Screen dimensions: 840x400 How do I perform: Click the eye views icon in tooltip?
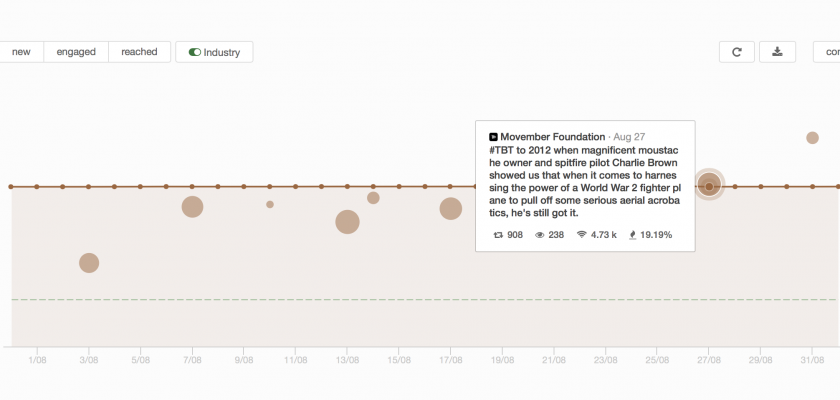tap(540, 235)
